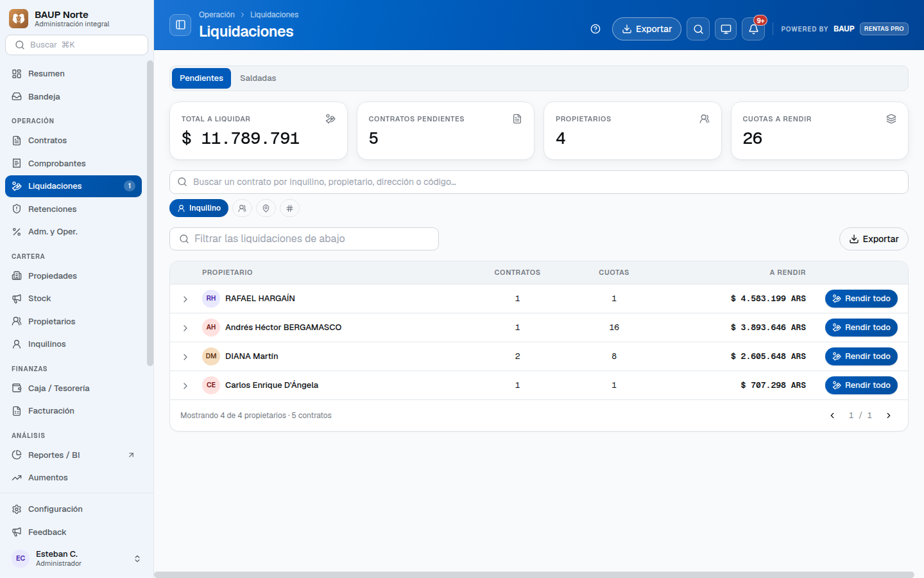Filter search by code hash icon

[x=289, y=208]
